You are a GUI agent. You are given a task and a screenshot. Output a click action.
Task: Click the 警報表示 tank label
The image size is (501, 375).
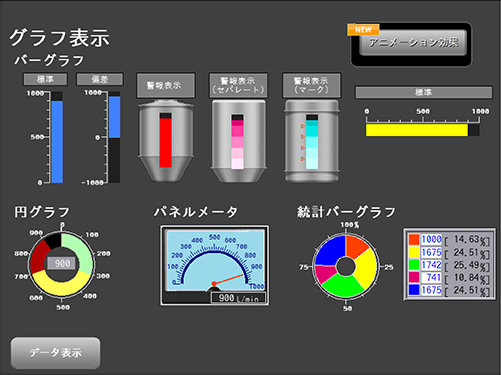coord(165,86)
